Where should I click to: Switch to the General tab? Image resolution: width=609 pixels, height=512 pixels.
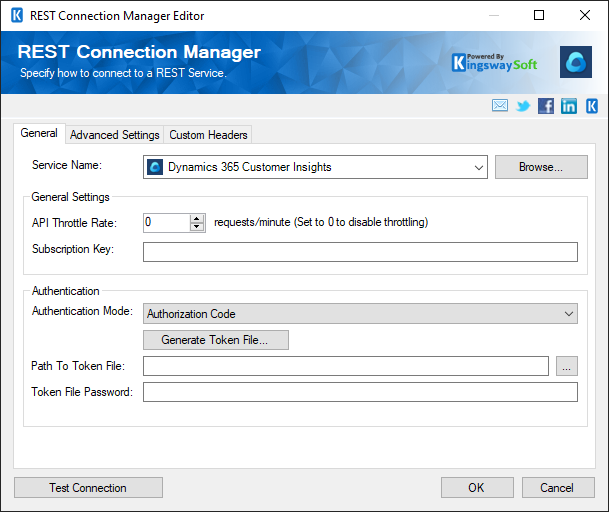(39, 133)
